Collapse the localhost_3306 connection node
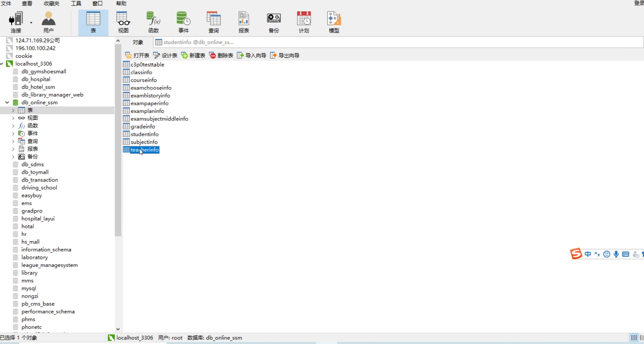644x344 pixels. tap(2, 64)
